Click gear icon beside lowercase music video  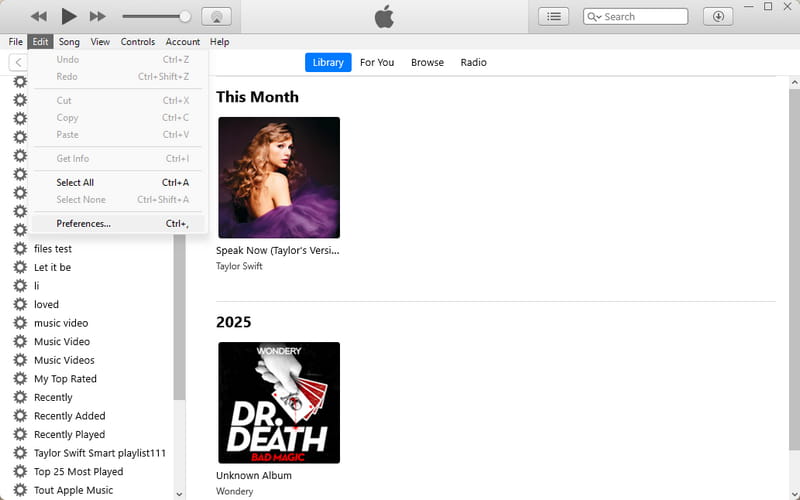[20, 323]
